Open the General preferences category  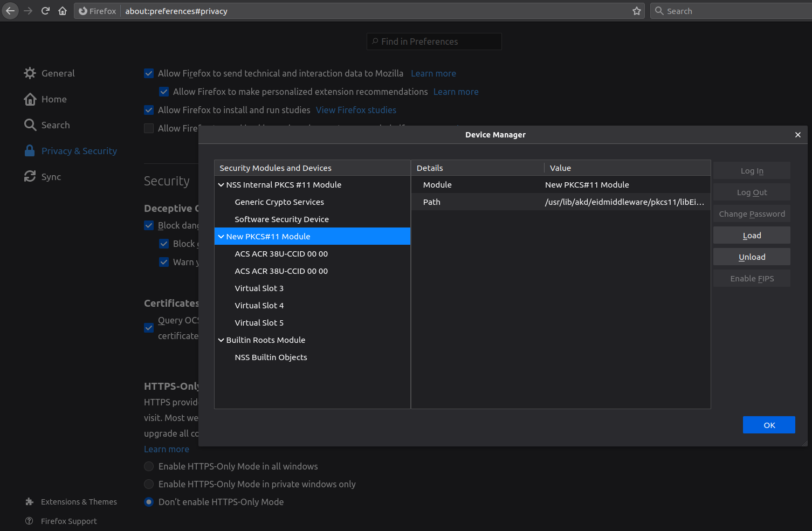(58, 73)
